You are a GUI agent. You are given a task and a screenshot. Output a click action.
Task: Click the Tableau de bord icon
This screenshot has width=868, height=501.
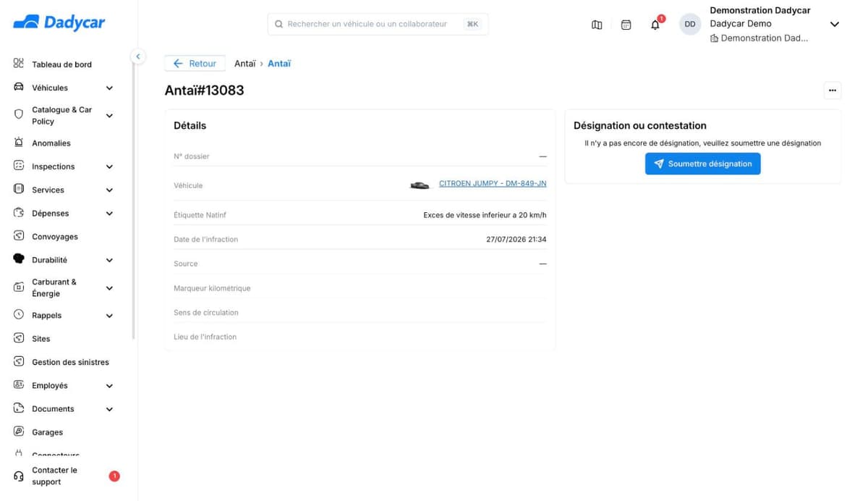tap(19, 64)
